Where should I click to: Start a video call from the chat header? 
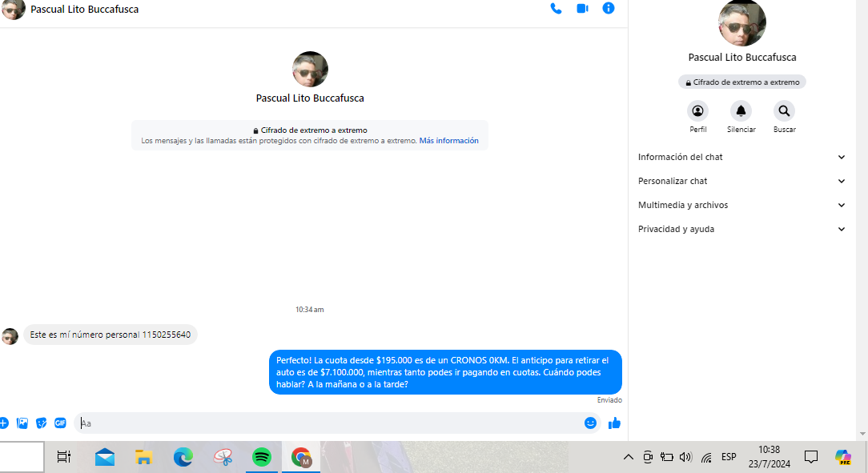click(582, 9)
